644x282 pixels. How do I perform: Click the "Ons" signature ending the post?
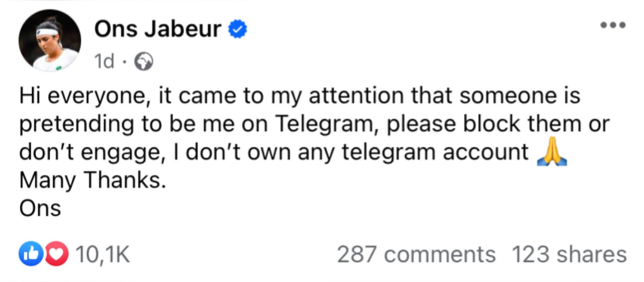pyautogui.click(x=40, y=209)
